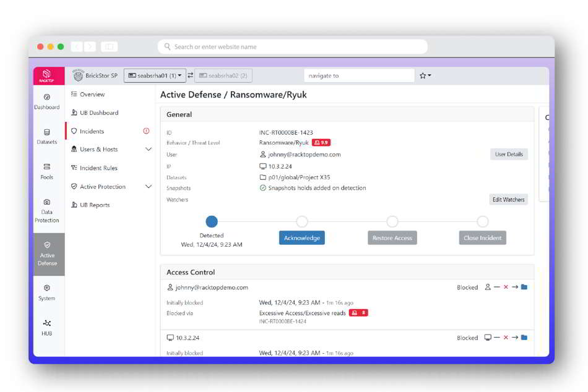Click the arrow icon in 10.3.2.24 Blocked row
Image resolution: width=588 pixels, height=392 pixels.
pos(515,338)
